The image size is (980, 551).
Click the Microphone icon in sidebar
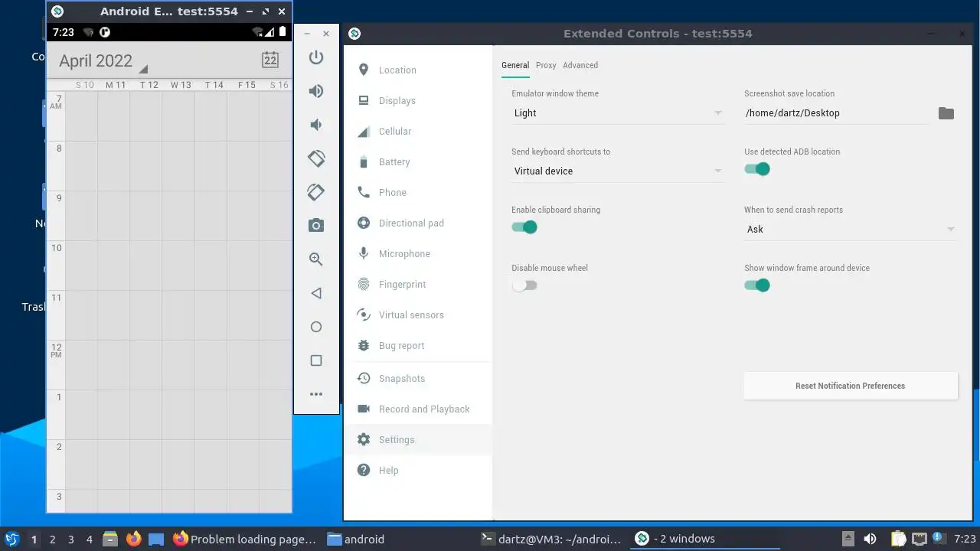tap(364, 253)
